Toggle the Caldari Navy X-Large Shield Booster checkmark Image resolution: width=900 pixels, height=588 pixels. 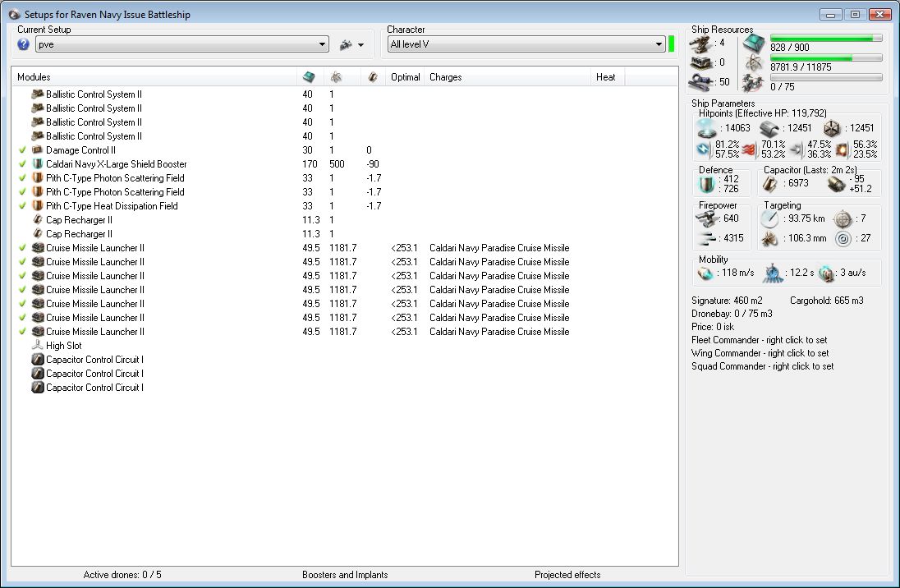pyautogui.click(x=22, y=163)
